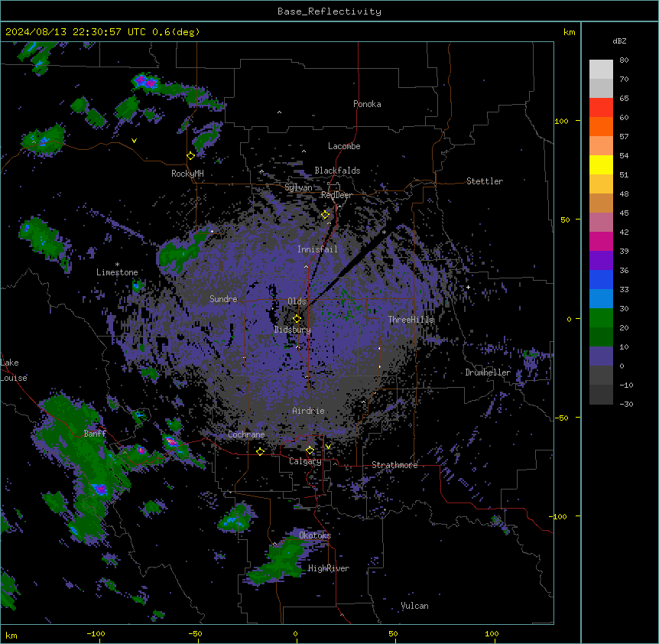Click the Didsbury city label
Image resolution: width=659 pixels, height=644 pixels.
pos(293,330)
